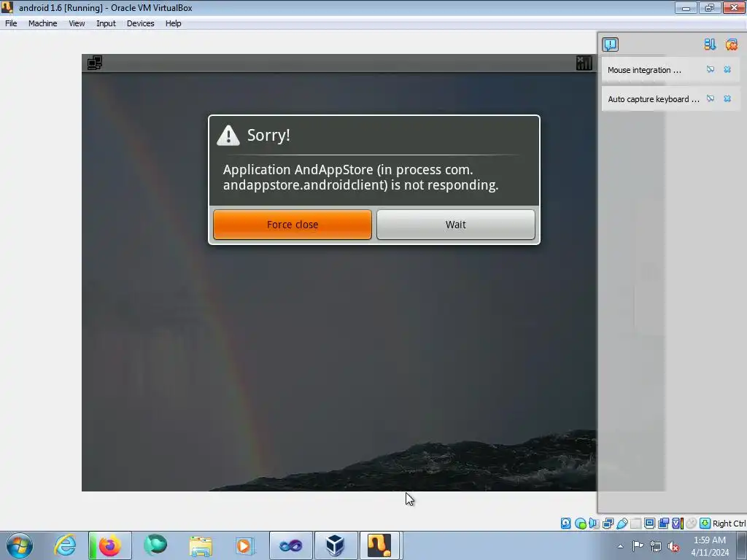Expand the Mouse integration message

644,70
